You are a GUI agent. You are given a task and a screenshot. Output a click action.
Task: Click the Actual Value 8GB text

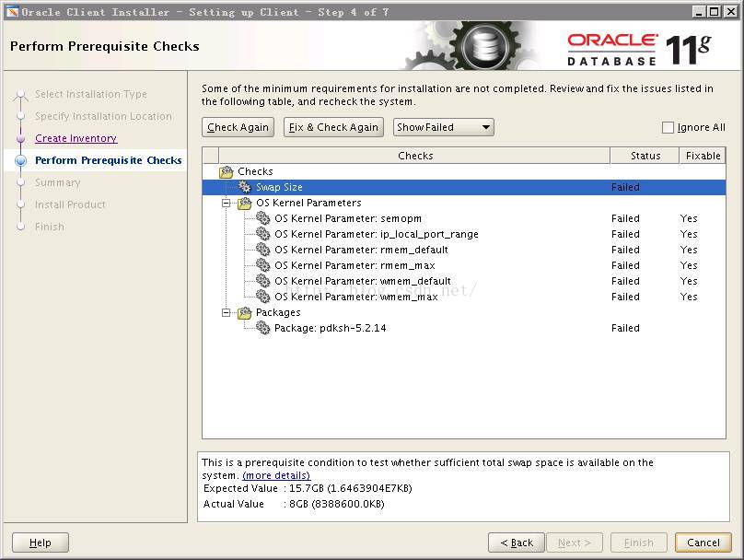pyautogui.click(x=294, y=504)
